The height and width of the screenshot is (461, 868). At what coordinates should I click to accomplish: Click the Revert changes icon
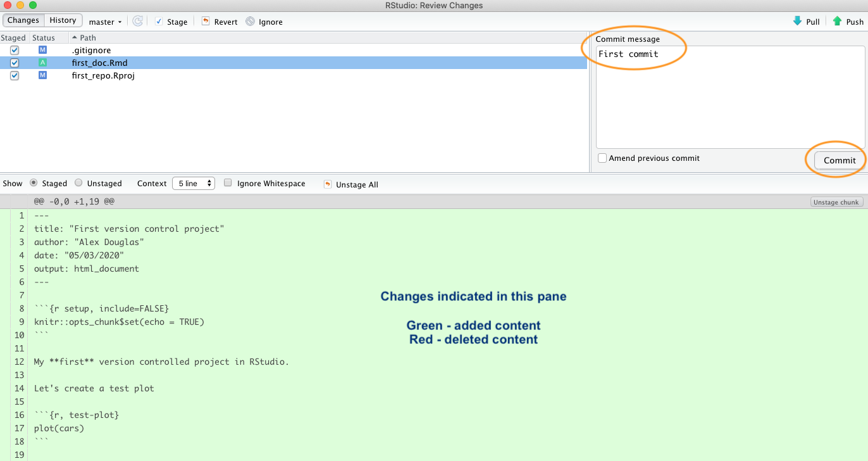[206, 22]
